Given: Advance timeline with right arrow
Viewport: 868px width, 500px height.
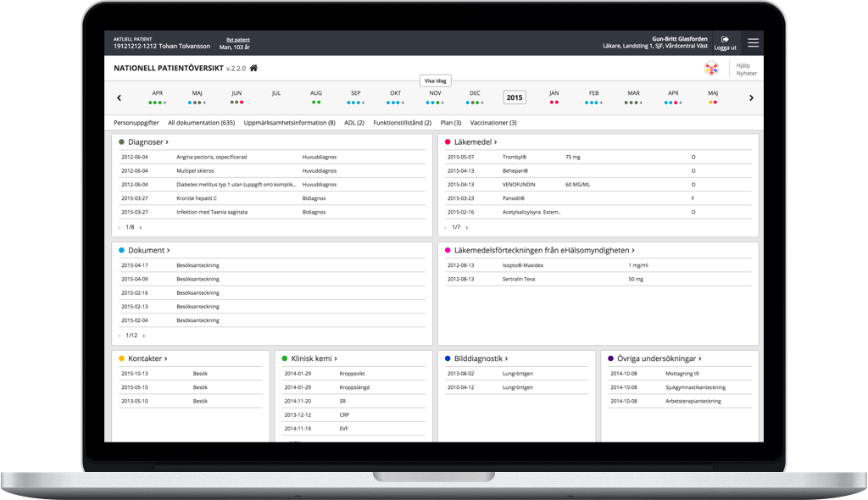Looking at the screenshot, I should (751, 97).
